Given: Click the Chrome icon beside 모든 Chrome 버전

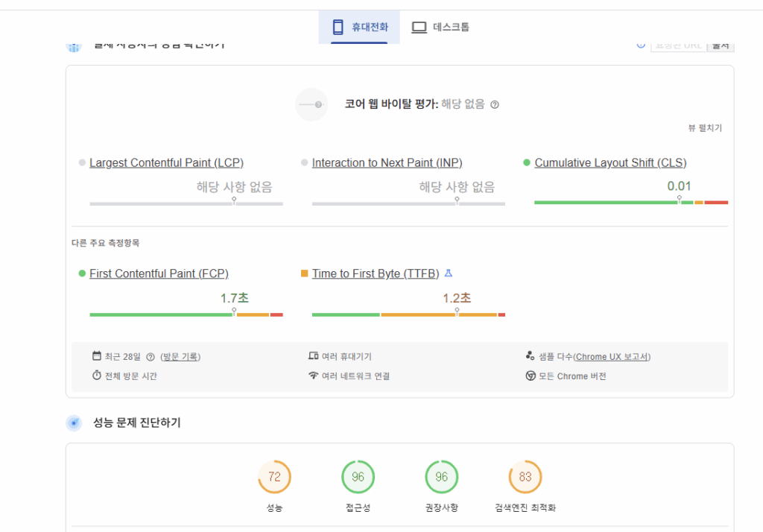Looking at the screenshot, I should (x=531, y=376).
